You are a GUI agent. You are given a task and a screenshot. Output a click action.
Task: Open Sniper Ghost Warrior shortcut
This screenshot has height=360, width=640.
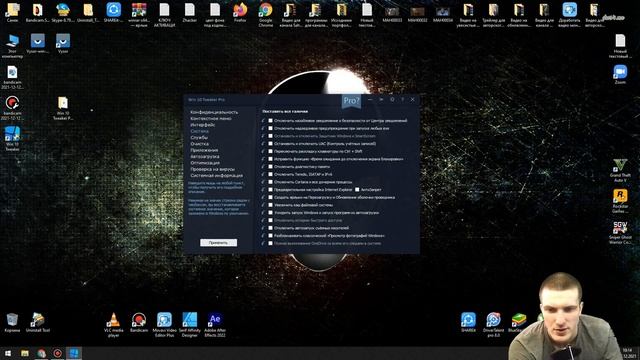[620, 233]
